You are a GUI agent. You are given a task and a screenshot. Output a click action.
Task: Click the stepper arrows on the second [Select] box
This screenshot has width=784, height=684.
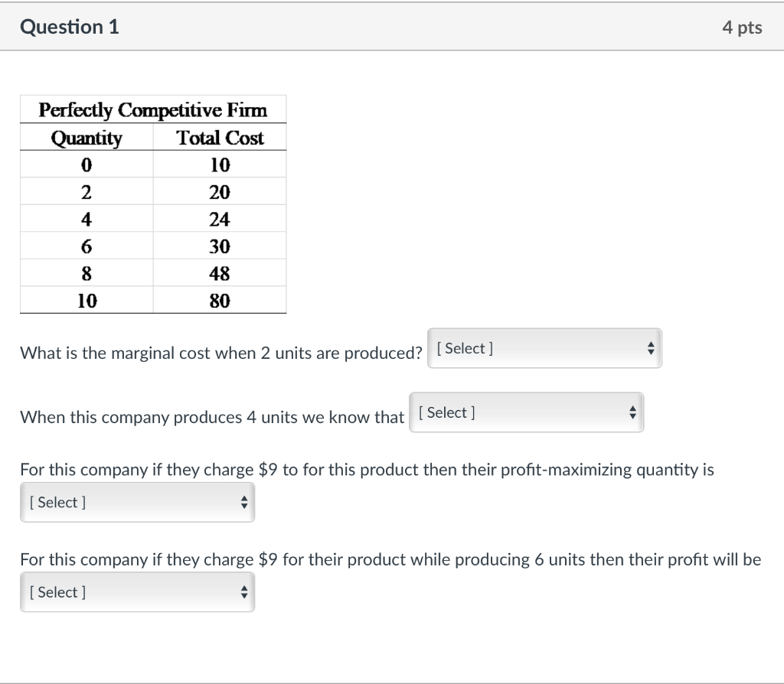pyautogui.click(x=632, y=412)
